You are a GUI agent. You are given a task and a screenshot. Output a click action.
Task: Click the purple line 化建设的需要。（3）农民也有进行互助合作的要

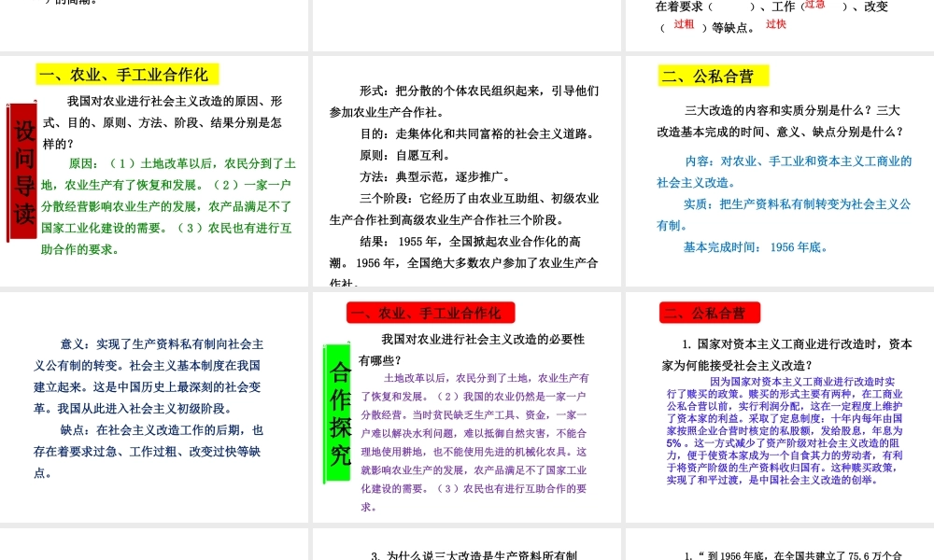(474, 488)
